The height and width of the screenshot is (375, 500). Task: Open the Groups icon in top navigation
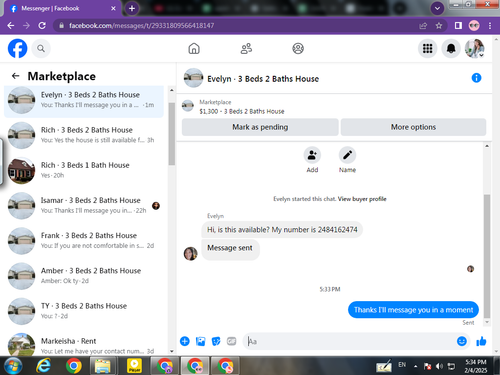pyautogui.click(x=298, y=49)
